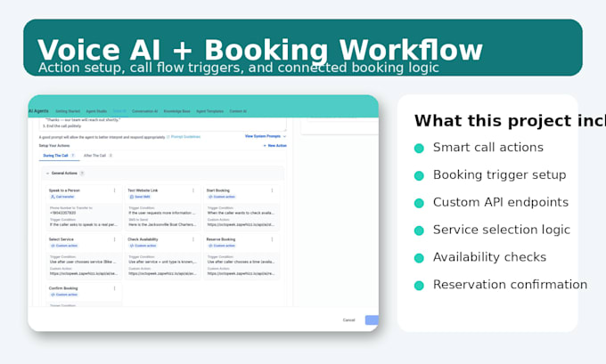Click the New Action button
This screenshot has width=606, height=364.
(275, 146)
